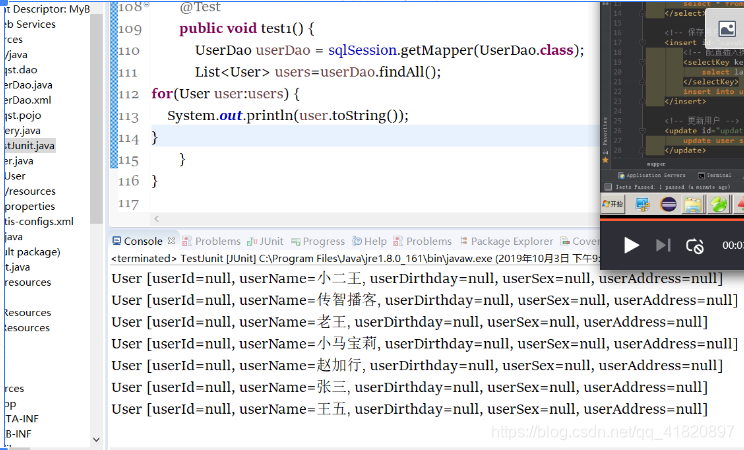744x450 pixels.
Task: Open the Progress tab
Action: coord(318,241)
